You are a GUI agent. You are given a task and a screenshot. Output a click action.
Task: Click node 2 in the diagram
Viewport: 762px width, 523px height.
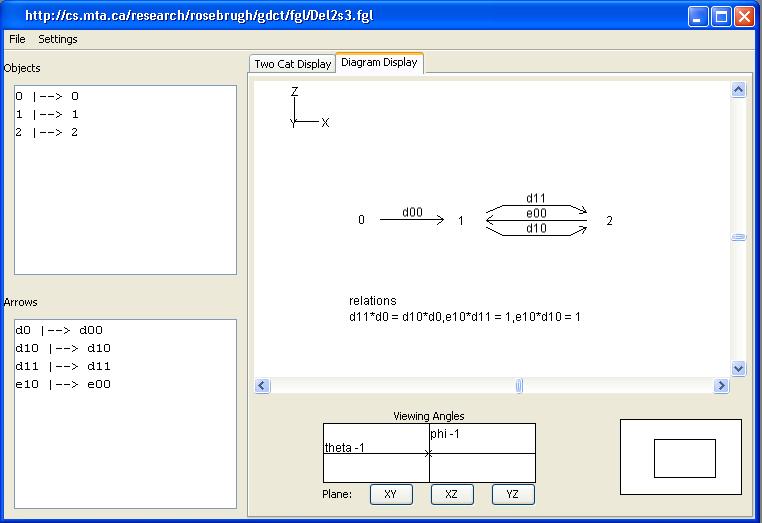[609, 221]
